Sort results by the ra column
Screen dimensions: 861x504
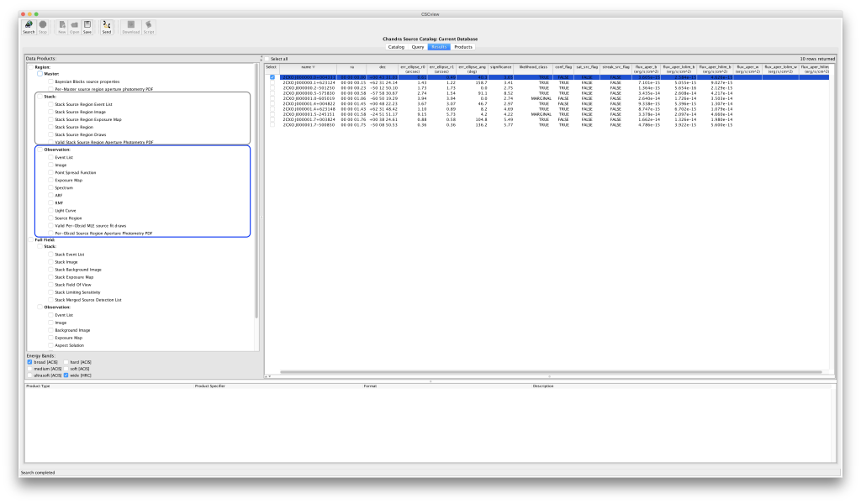[x=352, y=69]
